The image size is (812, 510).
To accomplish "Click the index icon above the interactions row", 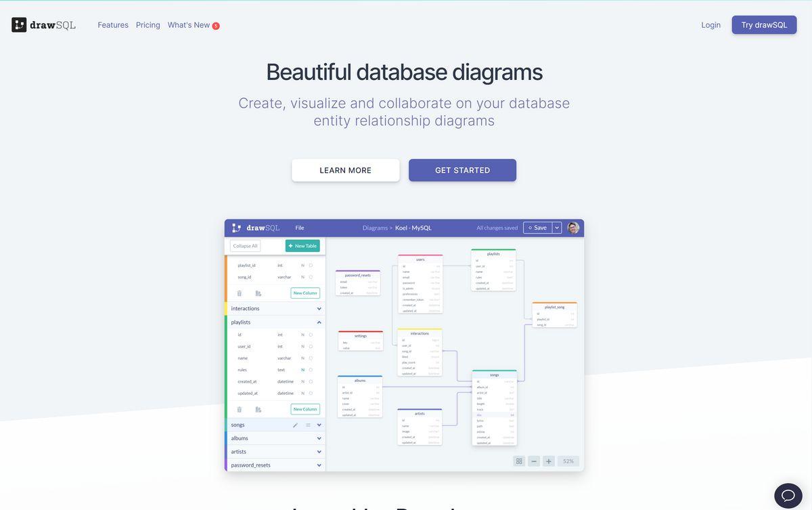I will coord(258,293).
